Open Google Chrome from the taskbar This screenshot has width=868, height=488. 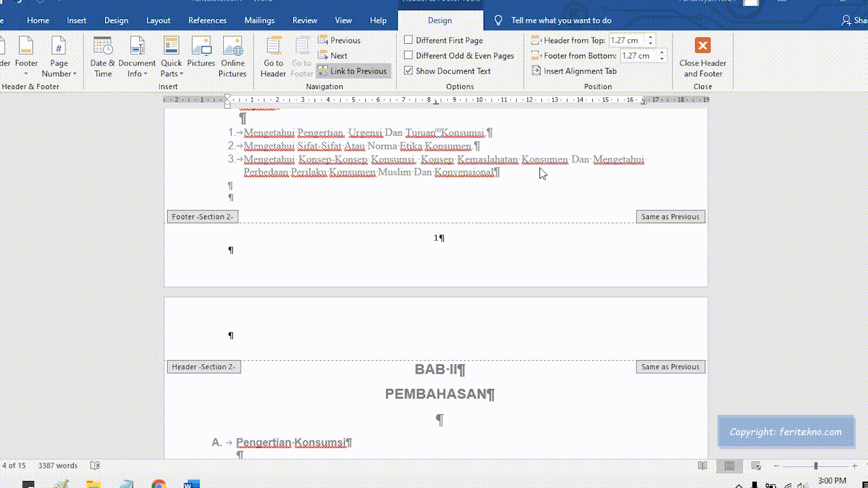(159, 484)
